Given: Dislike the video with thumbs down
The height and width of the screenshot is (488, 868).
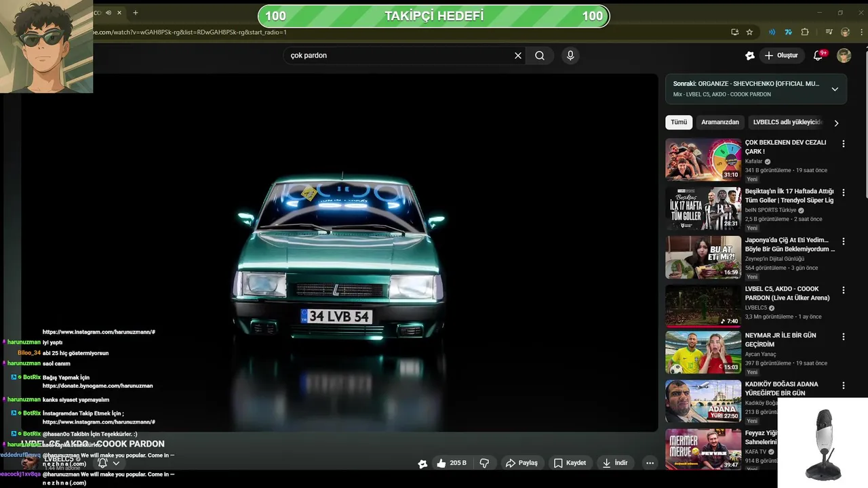Looking at the screenshot, I should click(484, 463).
